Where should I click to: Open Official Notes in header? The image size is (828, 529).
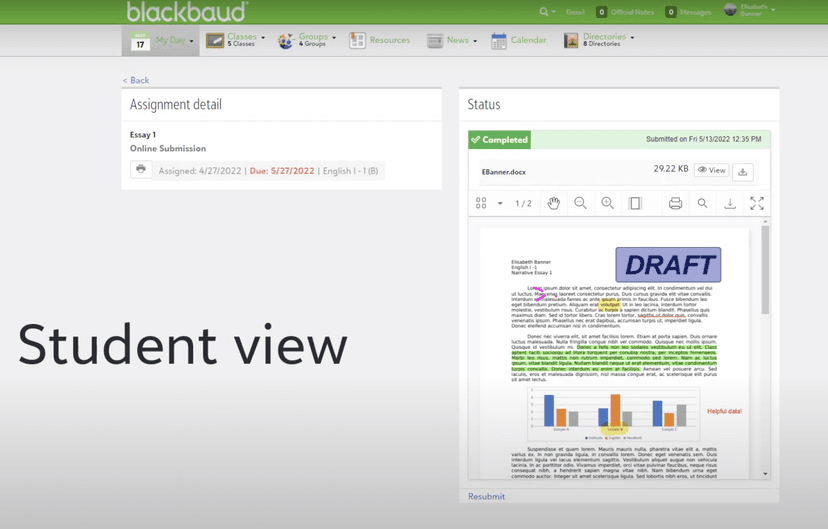point(625,12)
